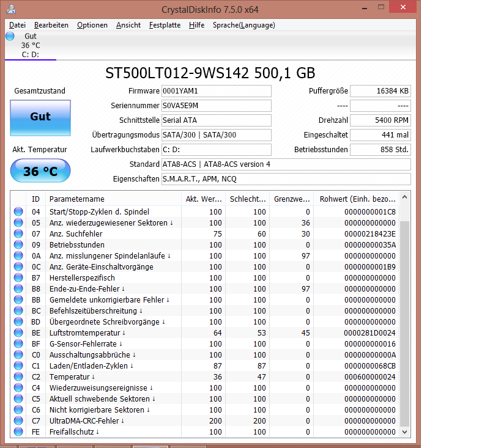Click the Drehzahl field 5400 RPM
The width and height of the screenshot is (501, 448).
click(x=380, y=120)
